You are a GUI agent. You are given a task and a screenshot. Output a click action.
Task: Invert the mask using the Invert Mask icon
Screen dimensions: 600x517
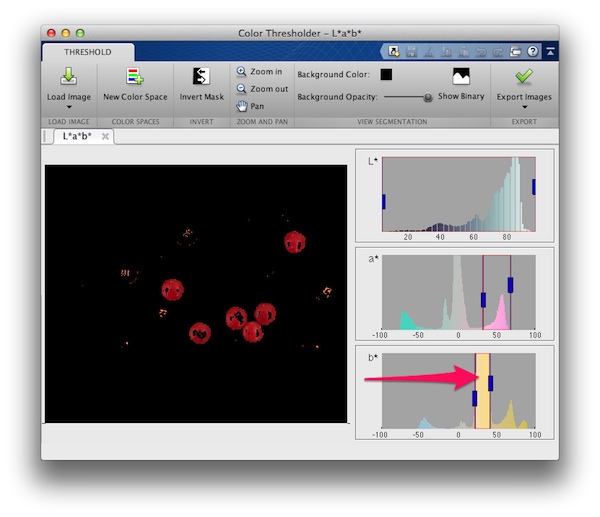(x=200, y=77)
